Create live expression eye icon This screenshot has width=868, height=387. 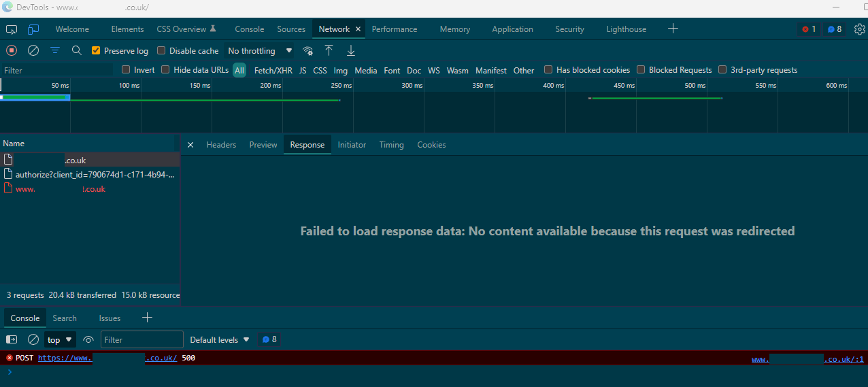(88, 339)
